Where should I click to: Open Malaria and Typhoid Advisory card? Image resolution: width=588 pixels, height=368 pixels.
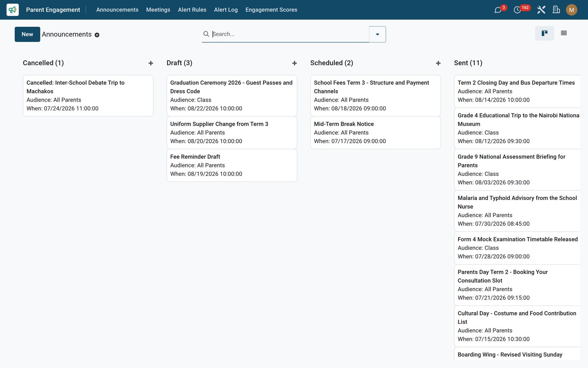517,211
